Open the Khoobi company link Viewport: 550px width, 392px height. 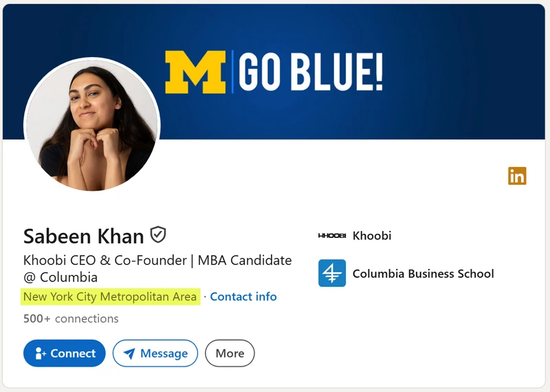pyautogui.click(x=372, y=235)
